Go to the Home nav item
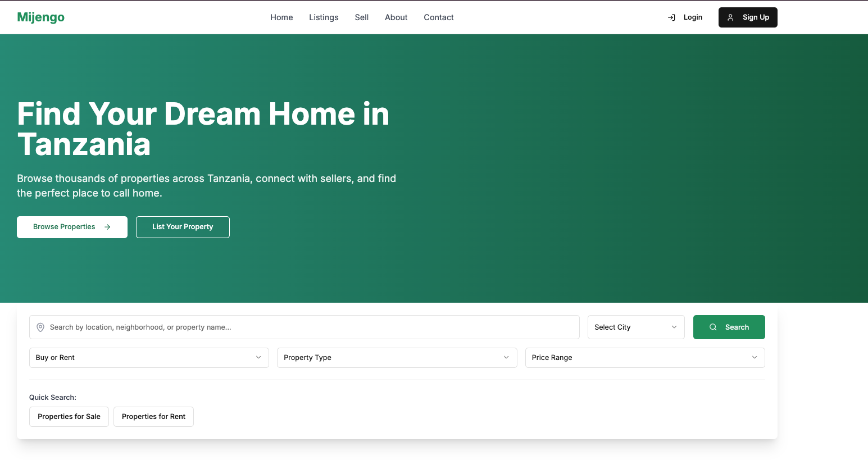The width and height of the screenshot is (868, 474). [x=281, y=17]
